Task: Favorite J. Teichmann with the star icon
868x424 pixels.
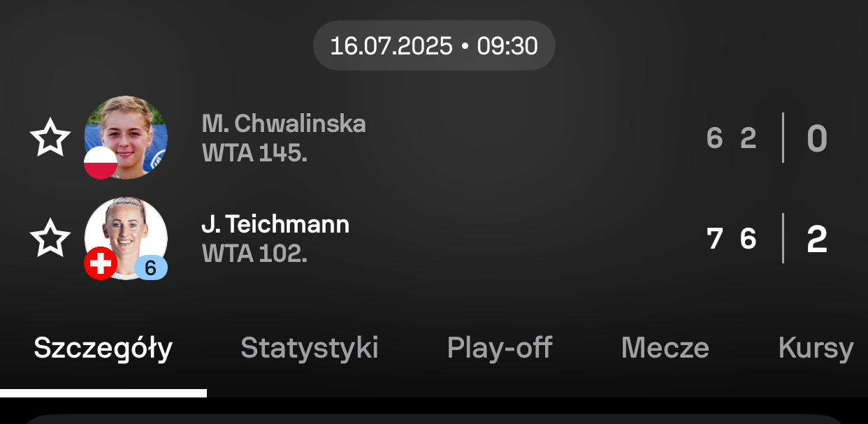Action: [x=50, y=238]
